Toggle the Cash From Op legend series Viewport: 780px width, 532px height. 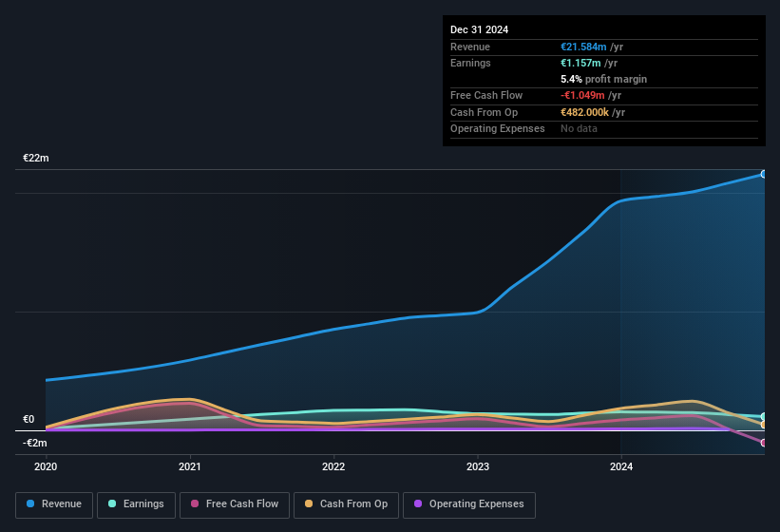[346, 504]
